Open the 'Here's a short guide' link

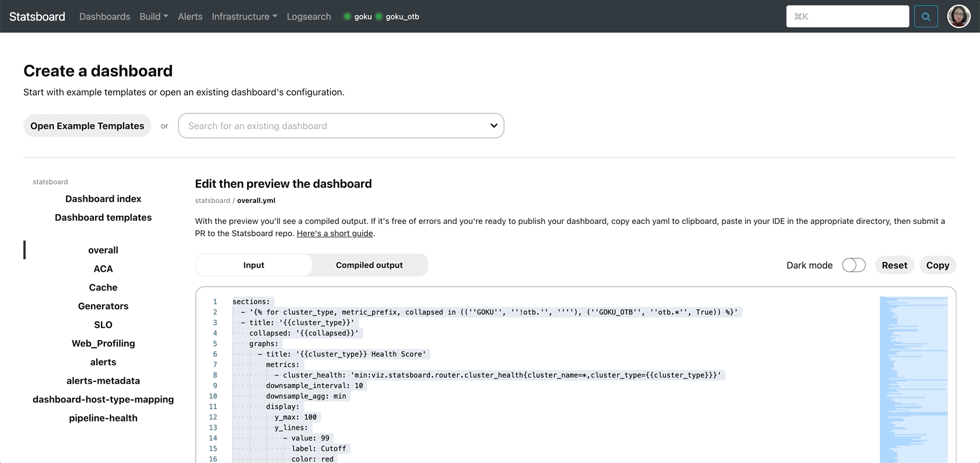[x=335, y=233]
